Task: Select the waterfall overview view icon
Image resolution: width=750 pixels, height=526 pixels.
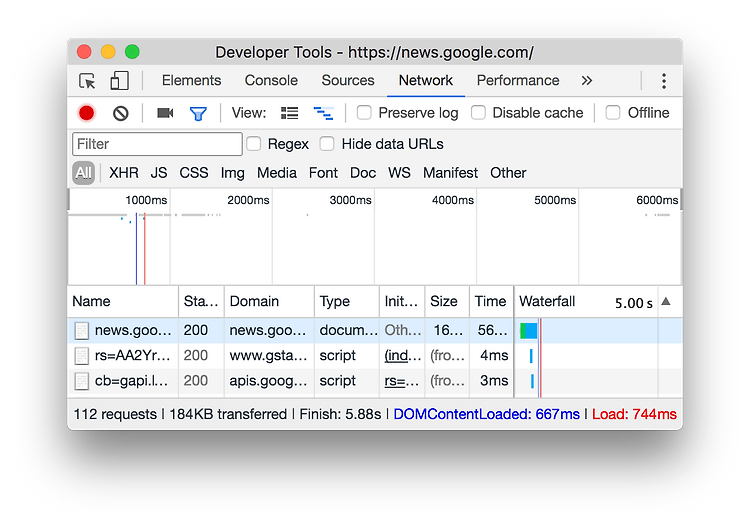Action: coord(323,113)
